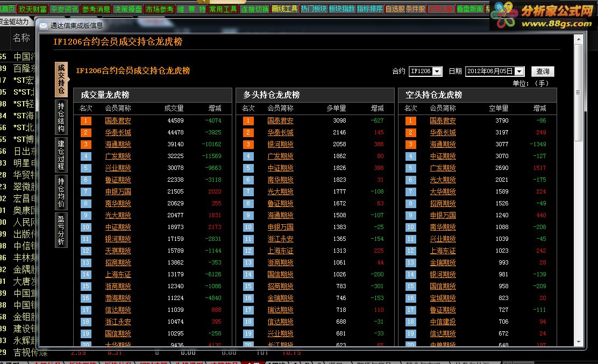This screenshot has width=598, height=364.
Task: Click the 名称 column header in background list
Action: tap(22, 38)
